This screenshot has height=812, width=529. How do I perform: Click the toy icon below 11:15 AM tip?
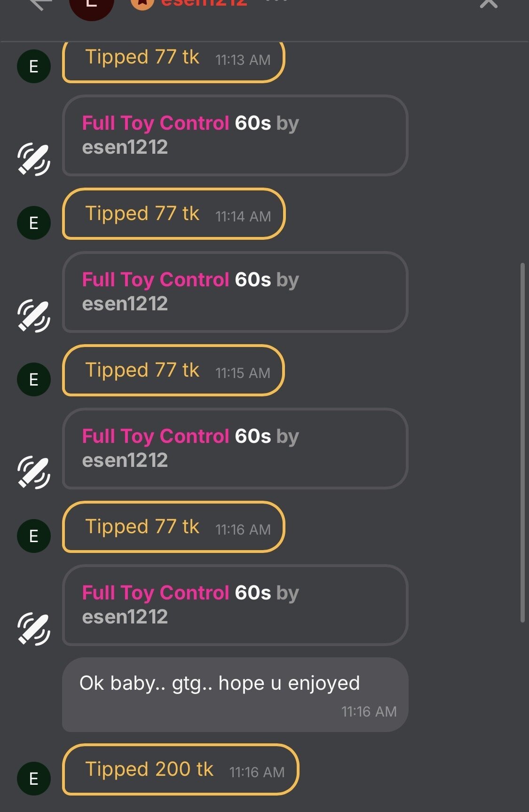click(x=34, y=472)
